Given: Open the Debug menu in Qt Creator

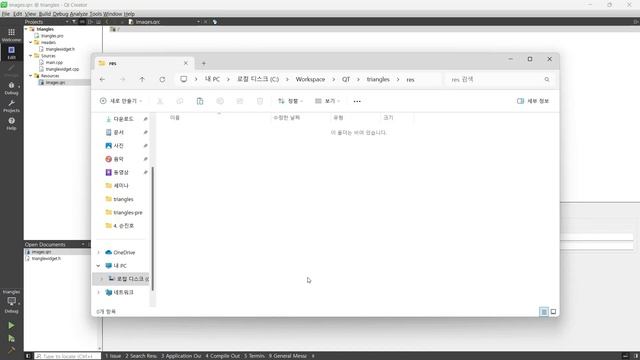Looking at the screenshot, I should (x=60, y=14).
